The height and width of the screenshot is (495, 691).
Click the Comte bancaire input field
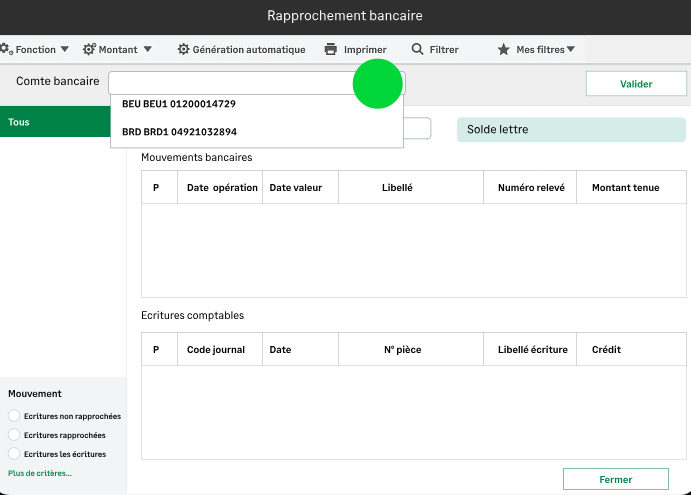230,82
